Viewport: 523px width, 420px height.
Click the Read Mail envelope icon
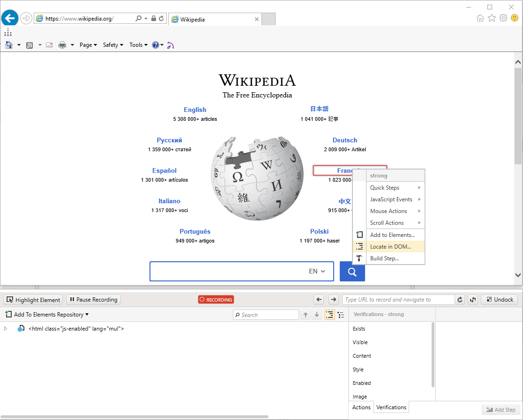pyautogui.click(x=49, y=45)
